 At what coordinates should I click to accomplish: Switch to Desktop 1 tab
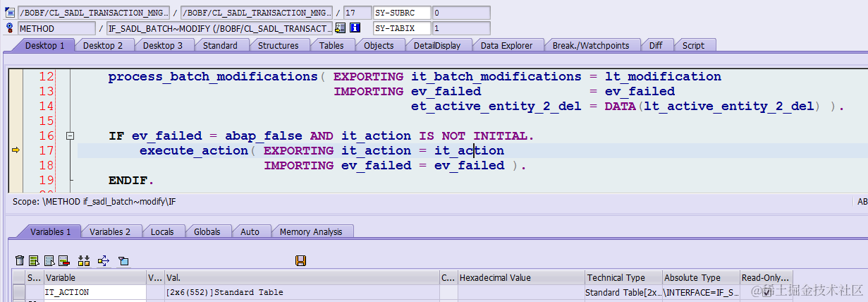pyautogui.click(x=44, y=45)
